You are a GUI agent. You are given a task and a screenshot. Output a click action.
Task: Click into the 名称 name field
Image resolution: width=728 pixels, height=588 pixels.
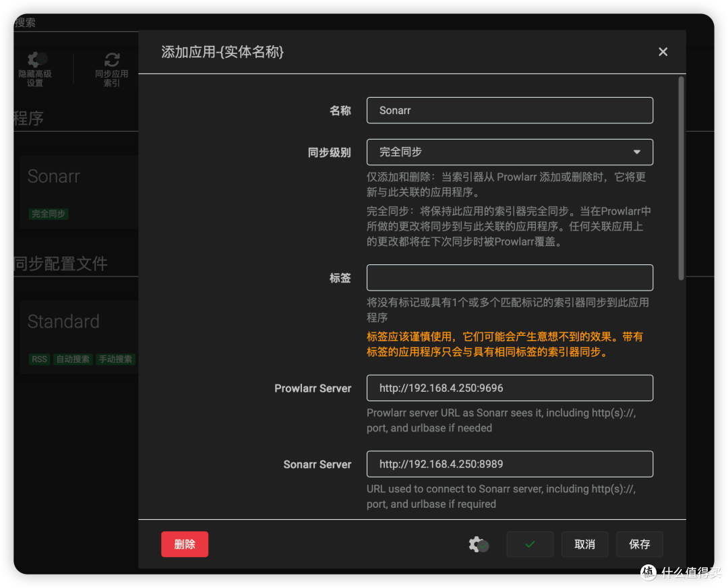[x=510, y=111]
